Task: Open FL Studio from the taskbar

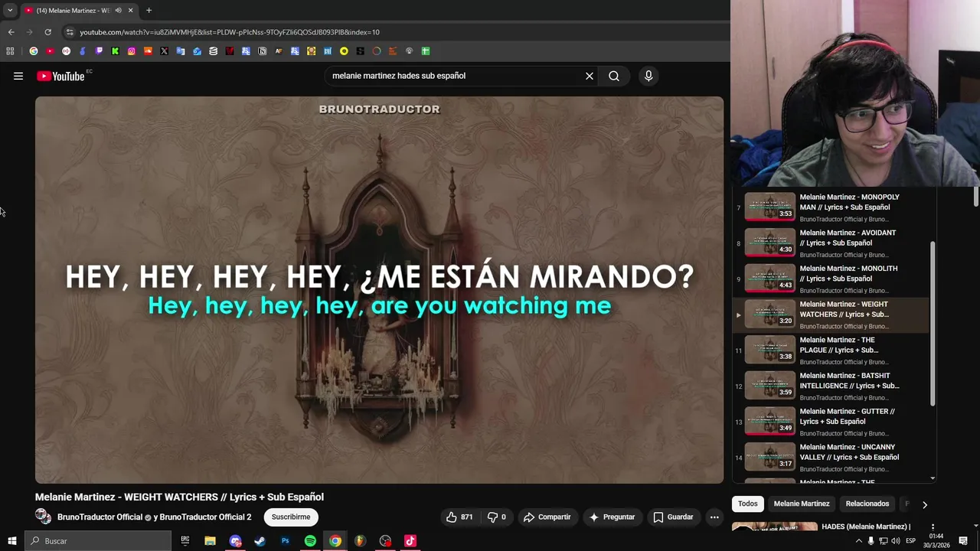Action: [360, 541]
